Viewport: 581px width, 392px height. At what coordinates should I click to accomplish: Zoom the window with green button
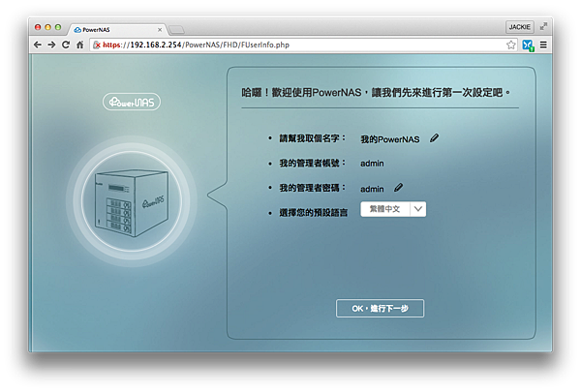(58, 27)
